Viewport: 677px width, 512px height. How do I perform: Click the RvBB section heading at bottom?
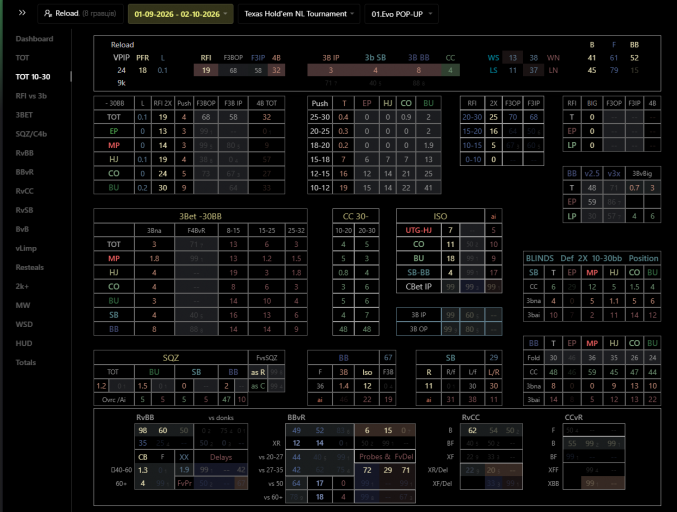click(145, 417)
